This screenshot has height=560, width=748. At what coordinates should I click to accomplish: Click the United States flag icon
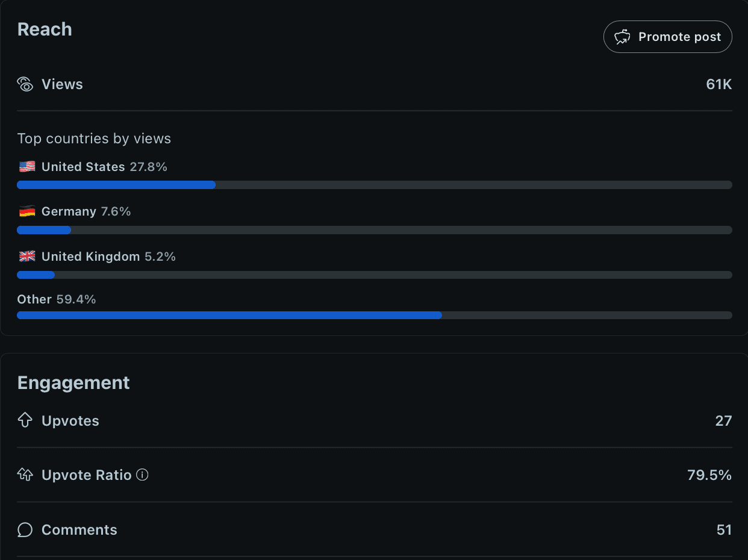point(27,167)
